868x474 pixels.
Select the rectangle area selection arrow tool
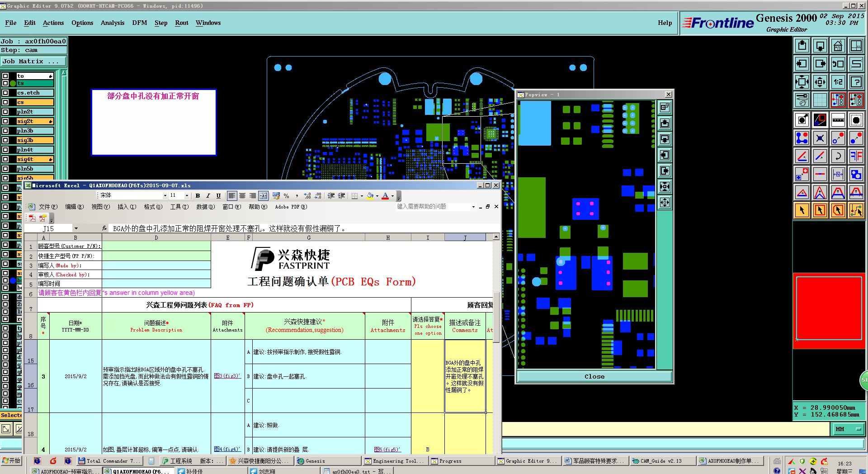pyautogui.click(x=820, y=210)
